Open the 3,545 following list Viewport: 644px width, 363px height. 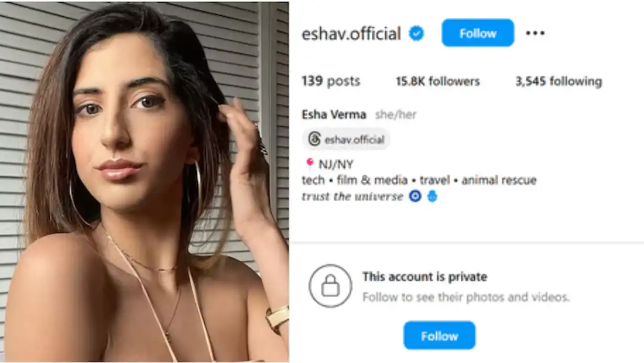(x=559, y=81)
